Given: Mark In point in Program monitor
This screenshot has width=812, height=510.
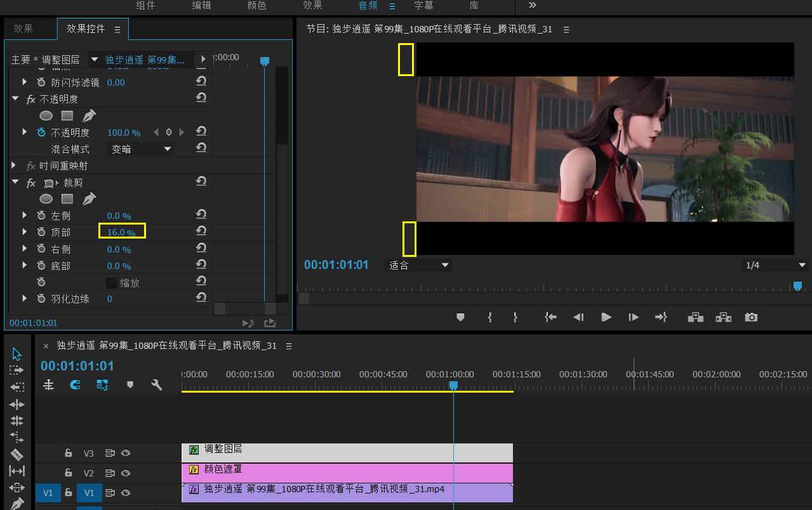Looking at the screenshot, I should [x=490, y=317].
